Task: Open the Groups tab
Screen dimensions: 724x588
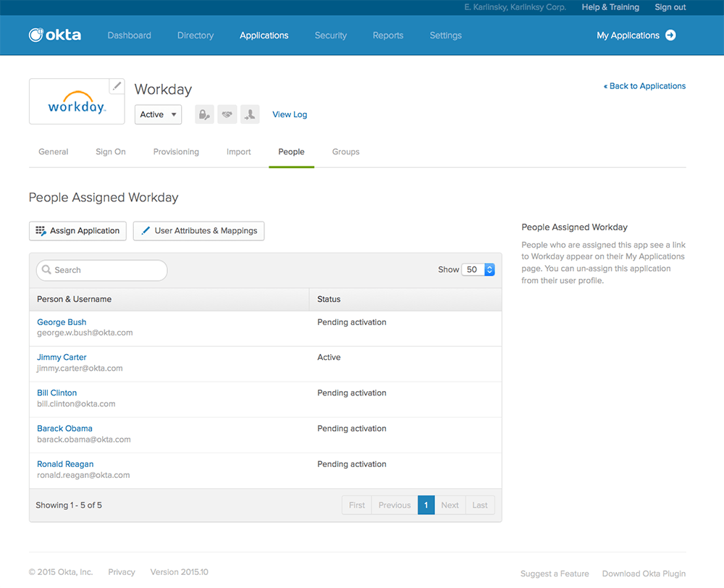Action: (345, 152)
